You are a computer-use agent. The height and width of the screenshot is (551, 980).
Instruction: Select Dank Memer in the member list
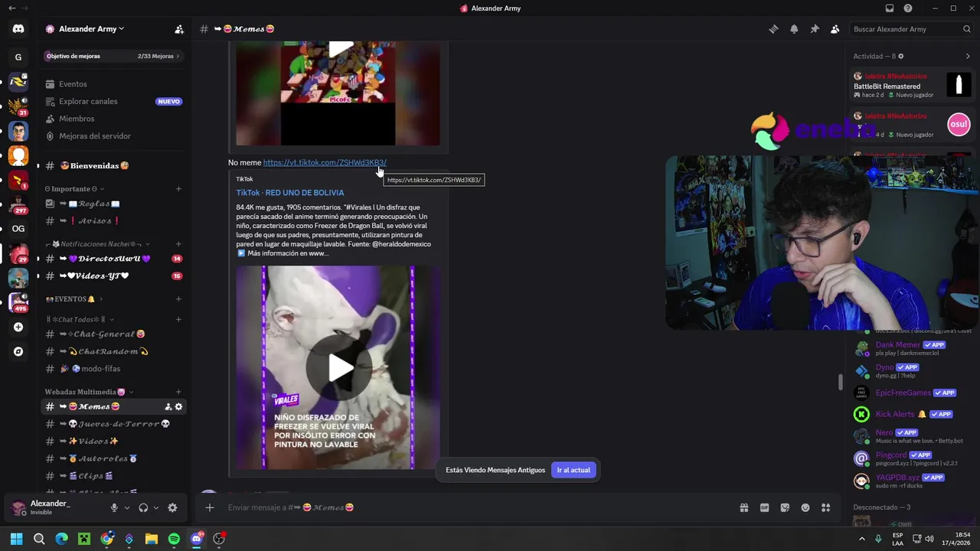tap(911, 348)
